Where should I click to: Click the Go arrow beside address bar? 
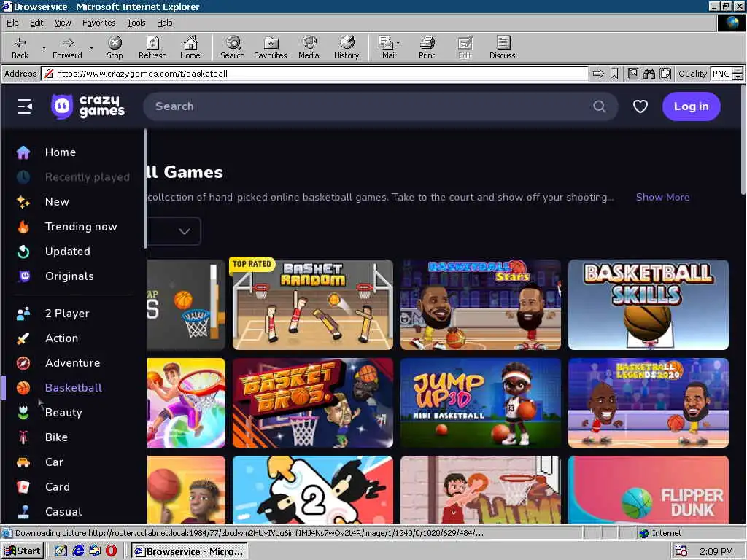598,74
